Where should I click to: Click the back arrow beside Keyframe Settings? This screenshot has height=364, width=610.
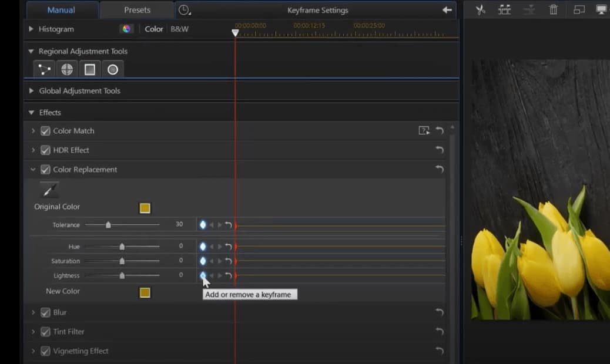coord(447,10)
